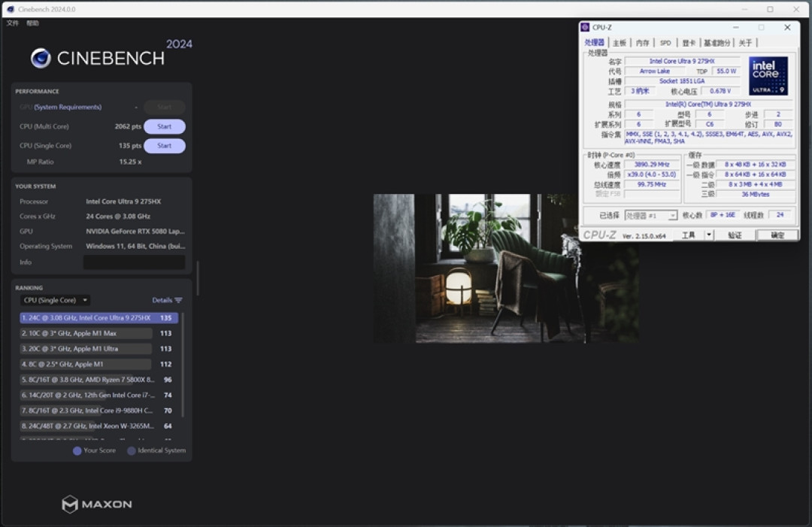Viewport: 812px width, 527px height.
Task: Click the Intel Core Ultra 9 badge
Action: point(768,76)
